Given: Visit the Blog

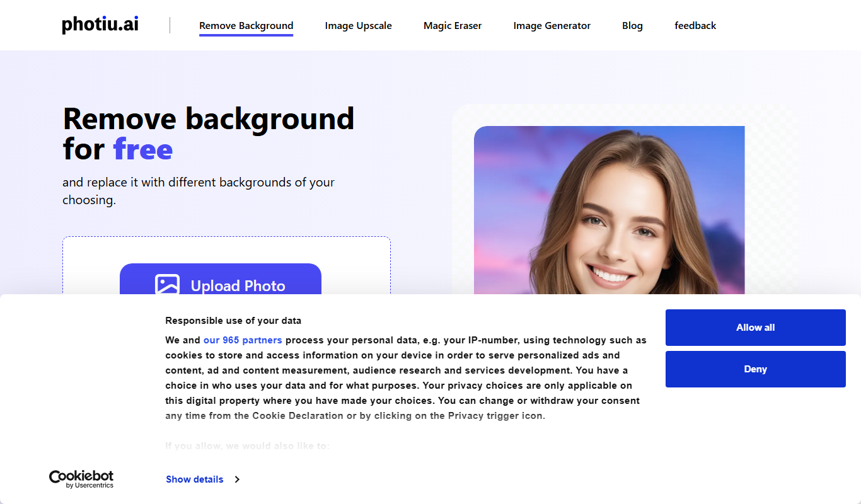Looking at the screenshot, I should coord(632,26).
